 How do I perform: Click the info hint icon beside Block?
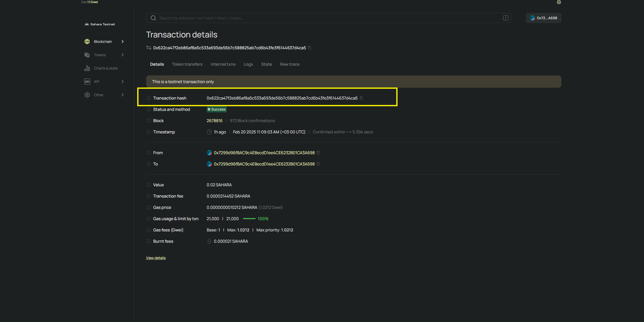(x=149, y=121)
